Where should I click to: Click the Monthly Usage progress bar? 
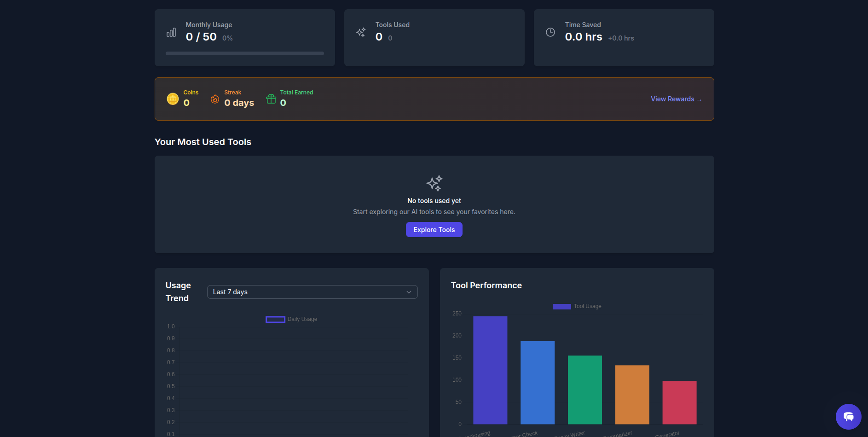coord(244,53)
